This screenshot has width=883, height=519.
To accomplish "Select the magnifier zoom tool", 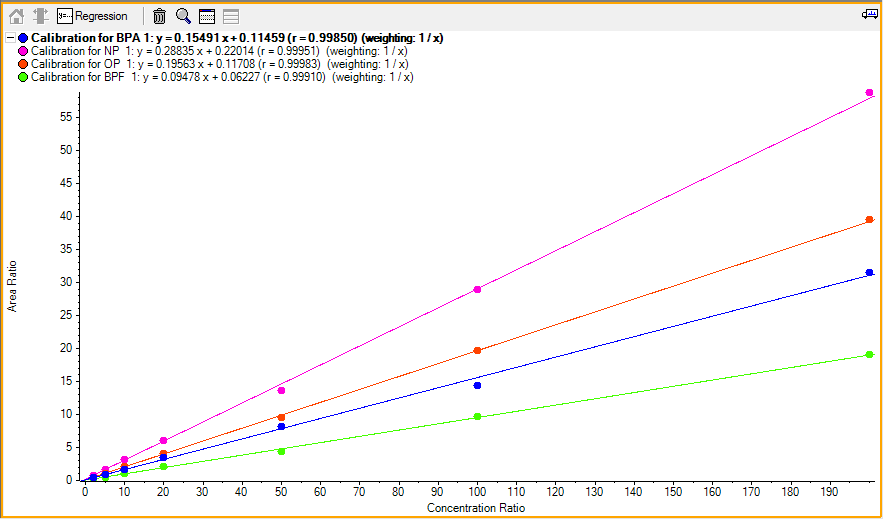I will coord(183,16).
